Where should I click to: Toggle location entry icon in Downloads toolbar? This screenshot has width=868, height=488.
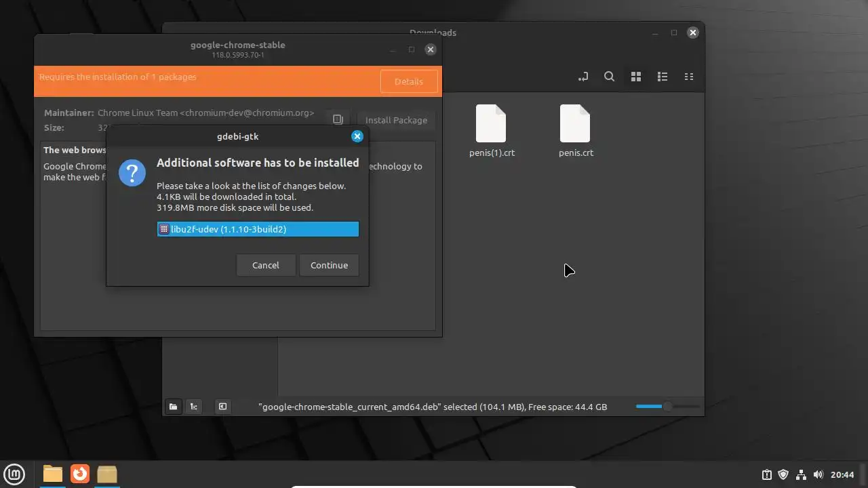[583, 77]
